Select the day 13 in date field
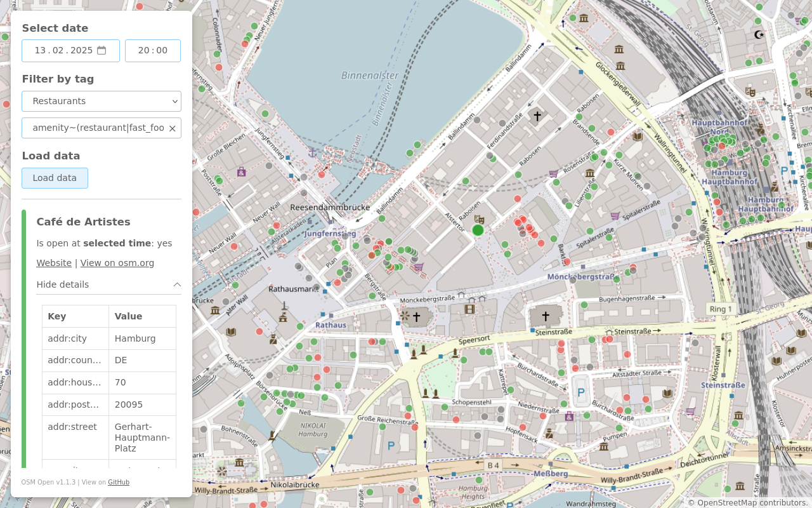 [40, 50]
